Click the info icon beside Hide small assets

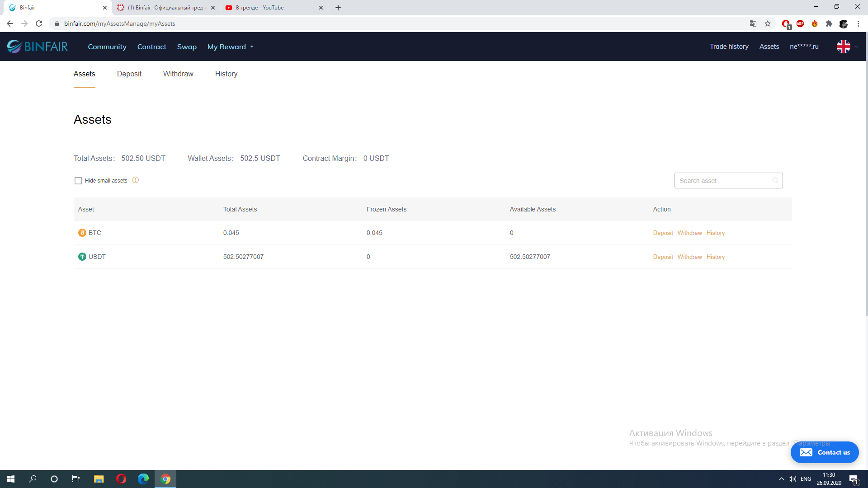136,180
